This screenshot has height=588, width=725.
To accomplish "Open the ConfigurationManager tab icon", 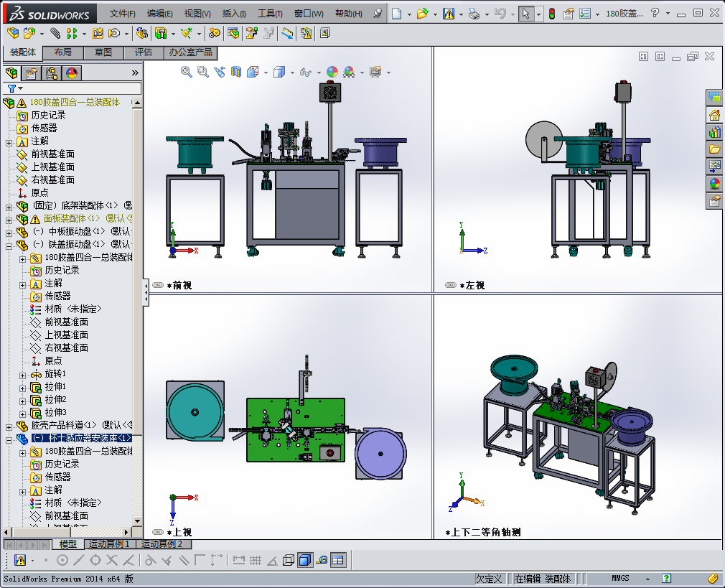I will click(52, 73).
